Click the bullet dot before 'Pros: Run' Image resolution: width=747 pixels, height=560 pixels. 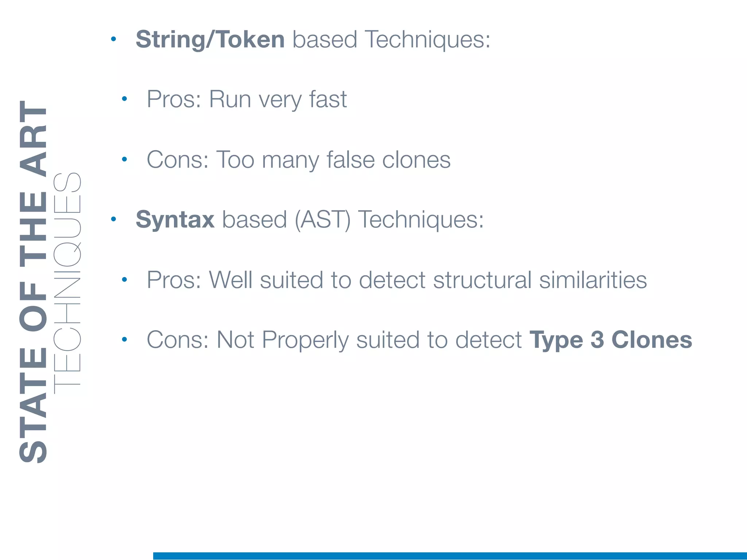click(124, 98)
